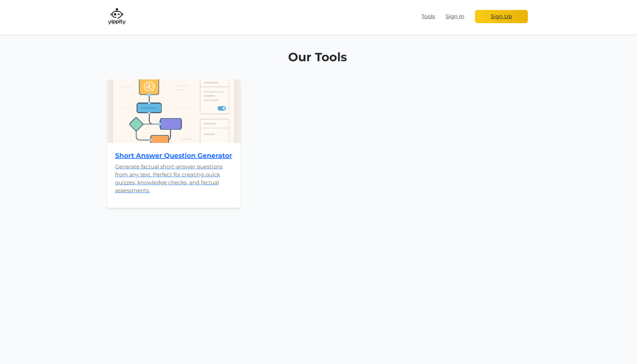The image size is (637, 364).
Task: Click the blue toggle in card illustration
Action: click(x=222, y=108)
